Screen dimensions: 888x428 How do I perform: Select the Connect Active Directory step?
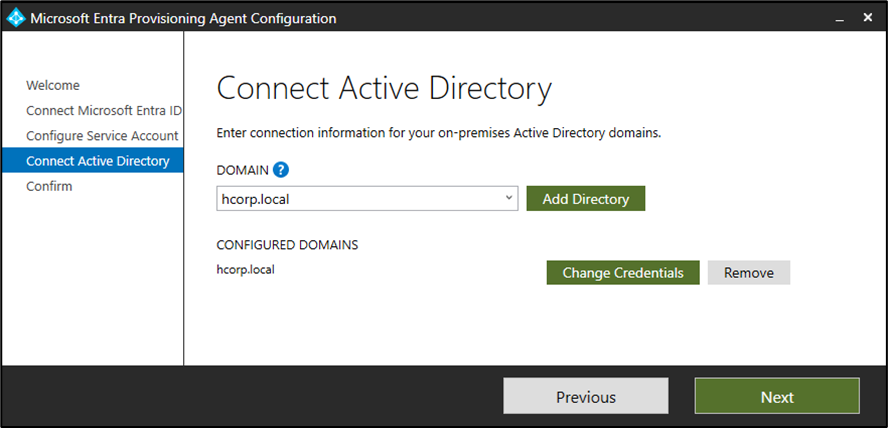tap(97, 161)
